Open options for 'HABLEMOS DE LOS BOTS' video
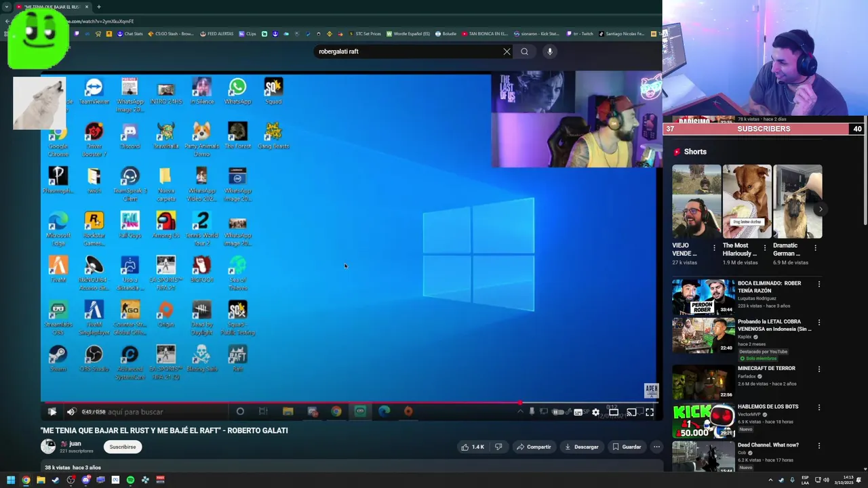The width and height of the screenshot is (868, 488). (819, 407)
